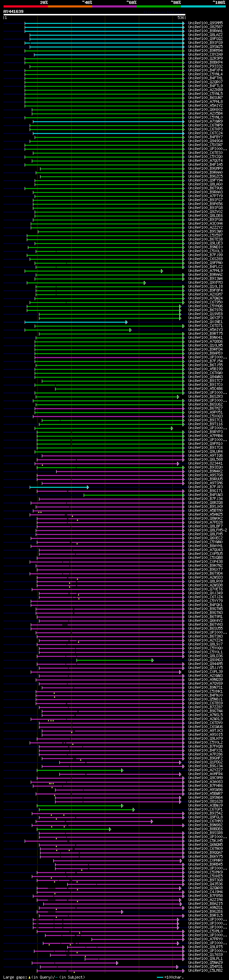Click the orange ~40% identity legend segment

click(70, 6)
